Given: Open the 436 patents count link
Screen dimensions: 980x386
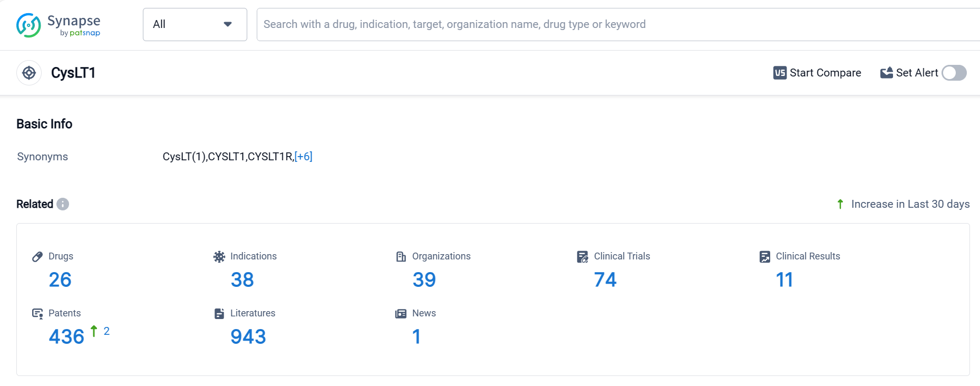Looking at the screenshot, I should click(x=66, y=336).
